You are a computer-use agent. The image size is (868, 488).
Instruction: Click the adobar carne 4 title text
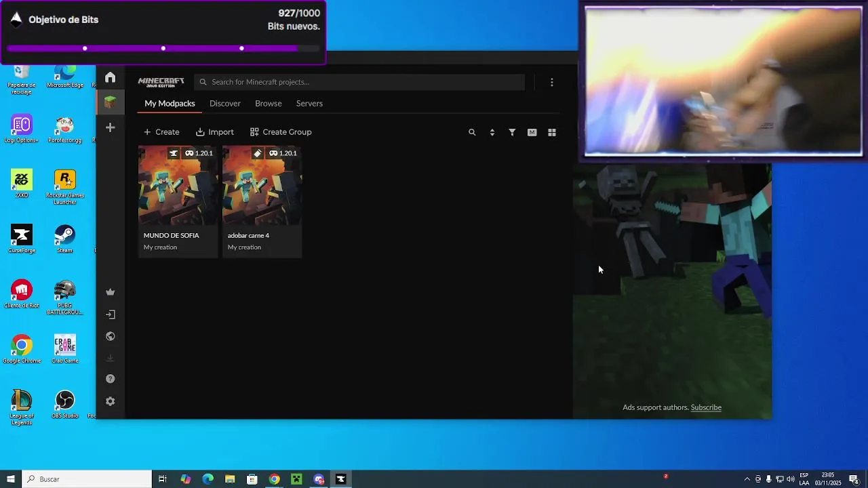(x=248, y=235)
